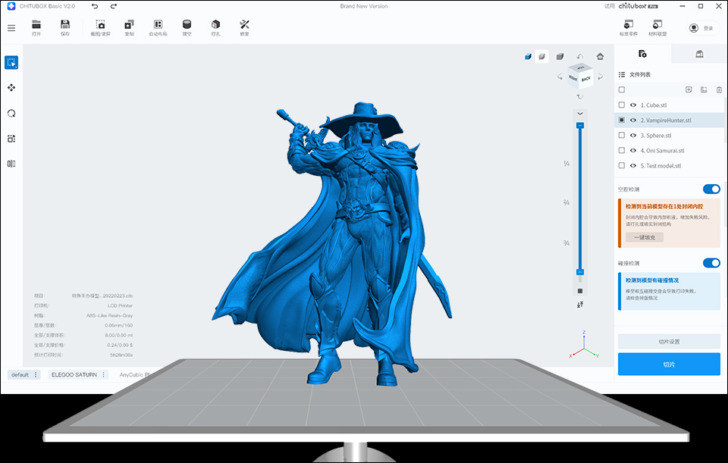Click the square stop button below slider
Viewport: 728px width, 463px height.
coord(580,291)
